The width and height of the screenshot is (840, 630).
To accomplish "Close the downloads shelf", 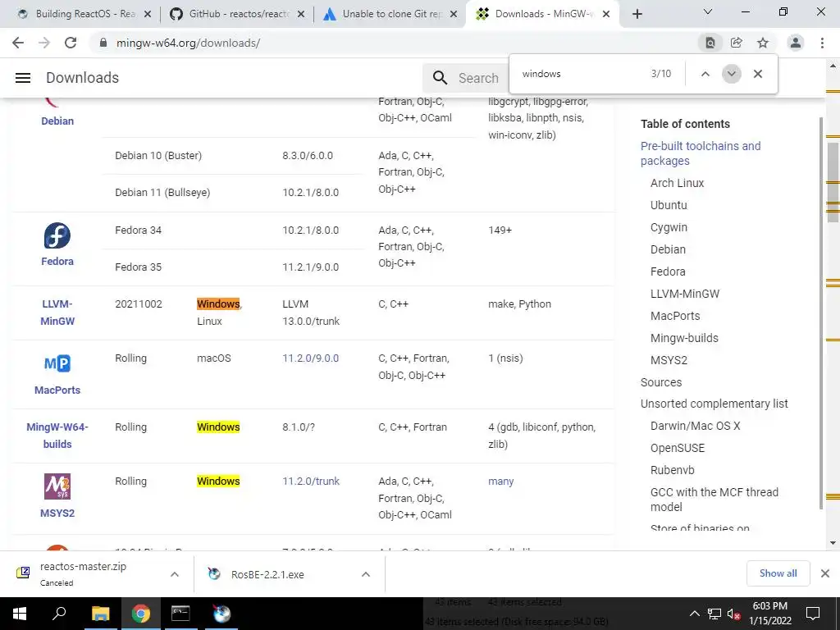I will (x=825, y=573).
